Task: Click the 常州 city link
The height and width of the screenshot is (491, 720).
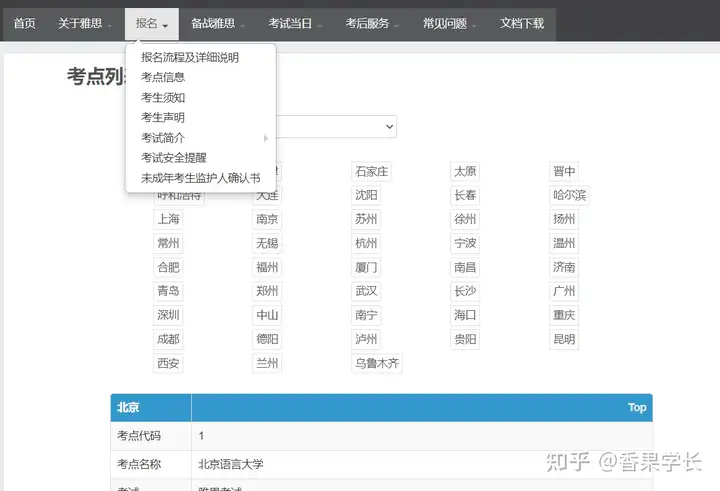Action: [x=168, y=243]
